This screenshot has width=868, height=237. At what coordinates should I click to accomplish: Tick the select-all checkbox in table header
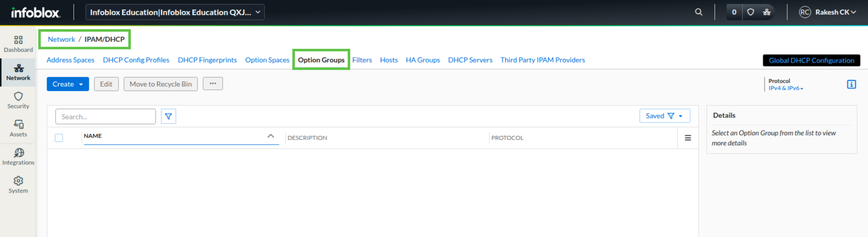(59, 138)
